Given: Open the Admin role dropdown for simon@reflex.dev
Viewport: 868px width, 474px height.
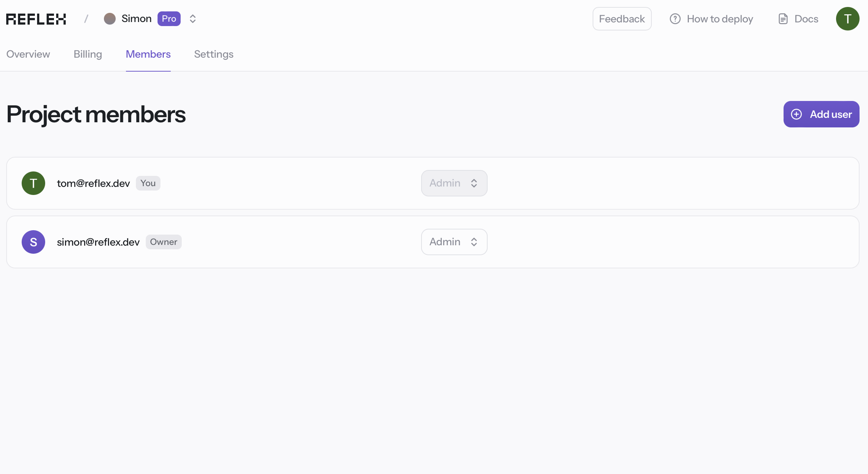Looking at the screenshot, I should [454, 242].
